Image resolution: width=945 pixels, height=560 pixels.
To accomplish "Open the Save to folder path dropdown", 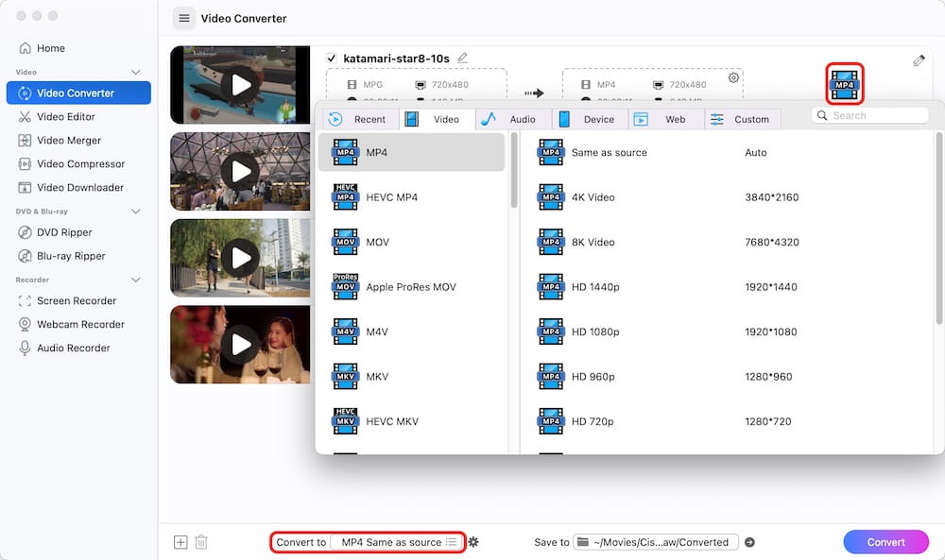I will 656,542.
